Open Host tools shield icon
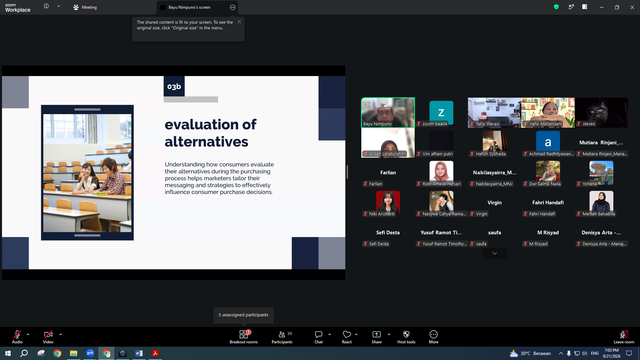Image resolution: width=640 pixels, height=360 pixels. (x=406, y=334)
